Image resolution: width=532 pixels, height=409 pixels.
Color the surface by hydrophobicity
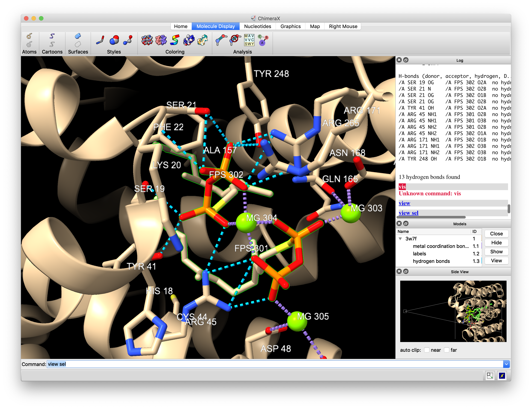tap(203, 40)
